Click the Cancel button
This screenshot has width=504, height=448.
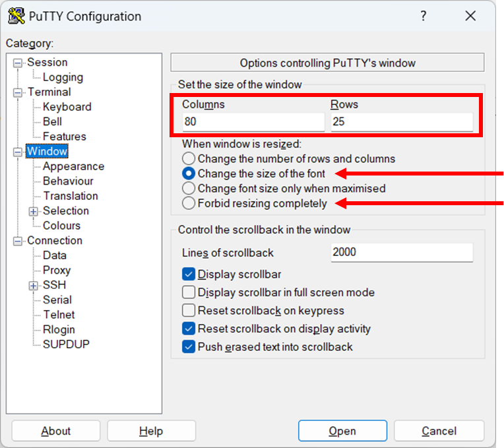point(439,431)
